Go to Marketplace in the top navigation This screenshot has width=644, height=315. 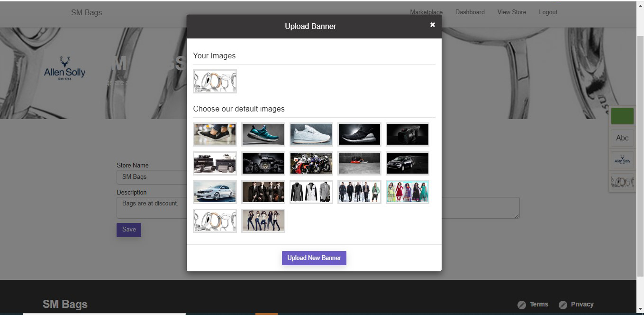(426, 12)
